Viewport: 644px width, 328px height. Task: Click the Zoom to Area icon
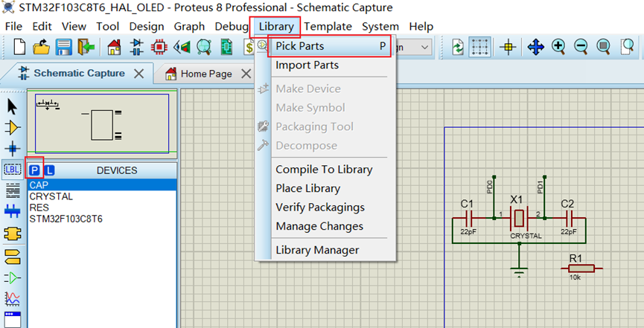click(x=627, y=46)
